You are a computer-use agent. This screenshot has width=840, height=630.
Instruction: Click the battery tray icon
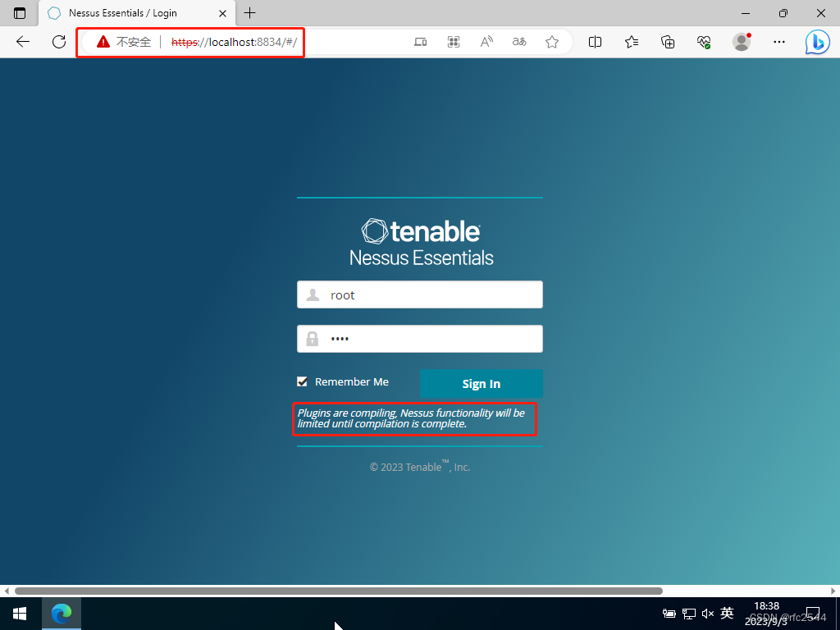(x=669, y=614)
